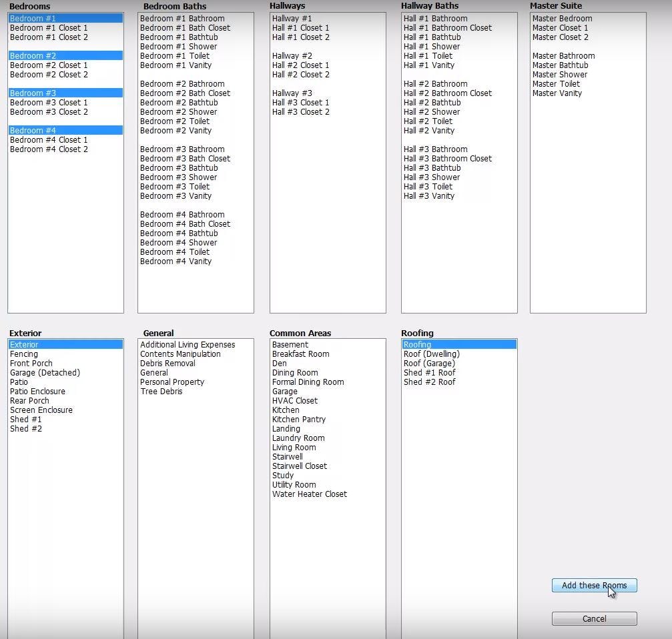Click the Add these Rooms button

click(593, 585)
